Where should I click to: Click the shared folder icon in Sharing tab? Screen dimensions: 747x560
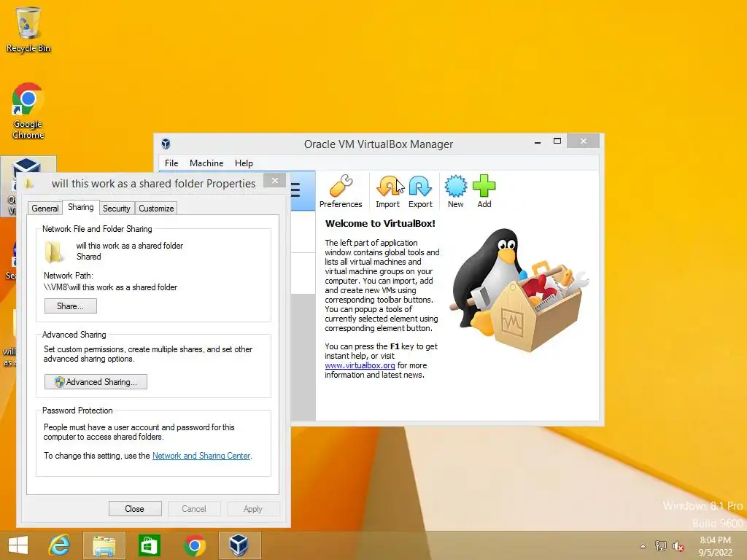click(54, 252)
